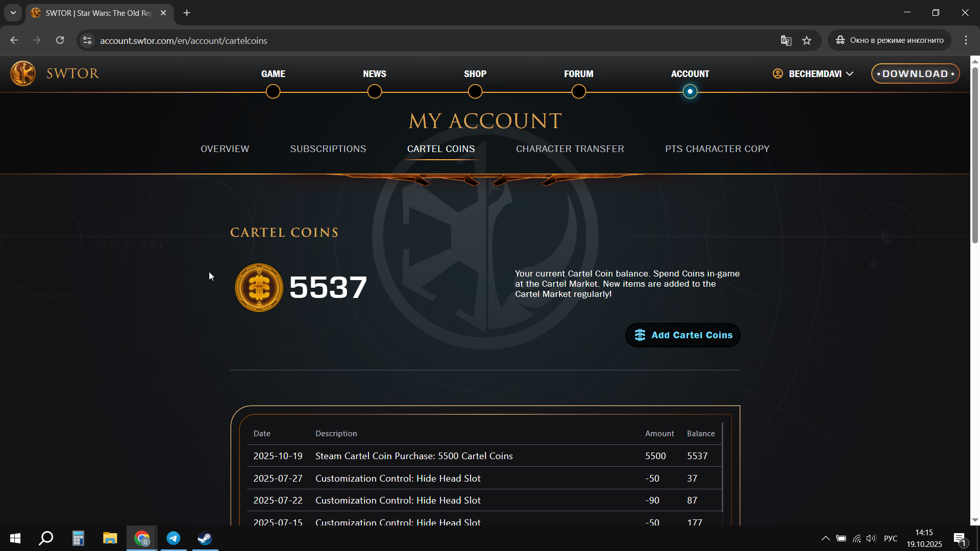Open the browser tab search dropdown

pyautogui.click(x=13, y=13)
